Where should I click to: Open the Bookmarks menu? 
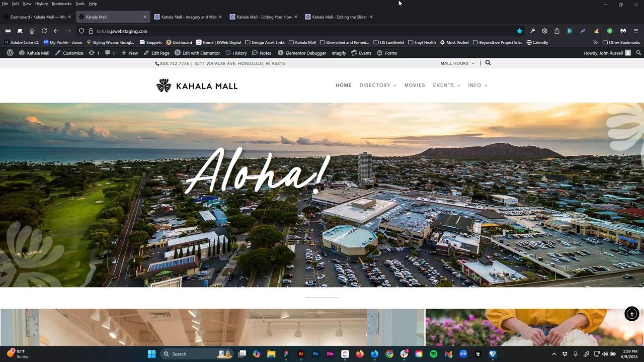click(x=62, y=4)
